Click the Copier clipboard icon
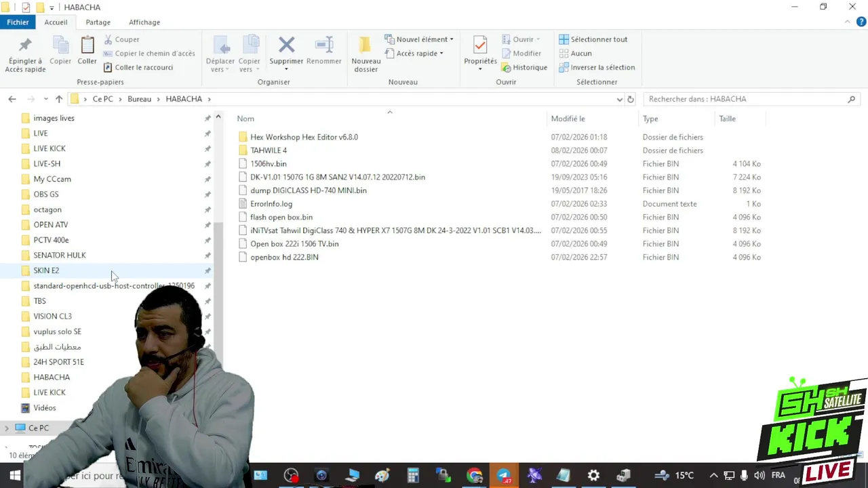The image size is (868, 488). (x=60, y=45)
